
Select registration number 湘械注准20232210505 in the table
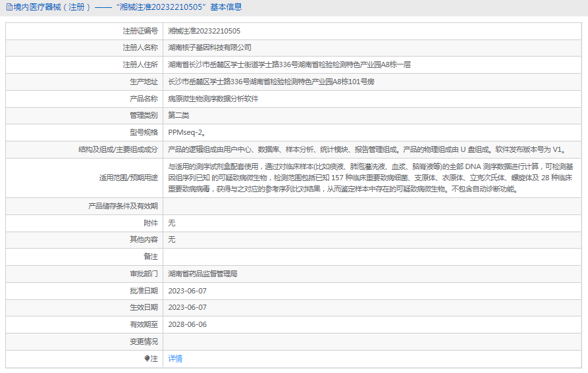[x=204, y=31]
